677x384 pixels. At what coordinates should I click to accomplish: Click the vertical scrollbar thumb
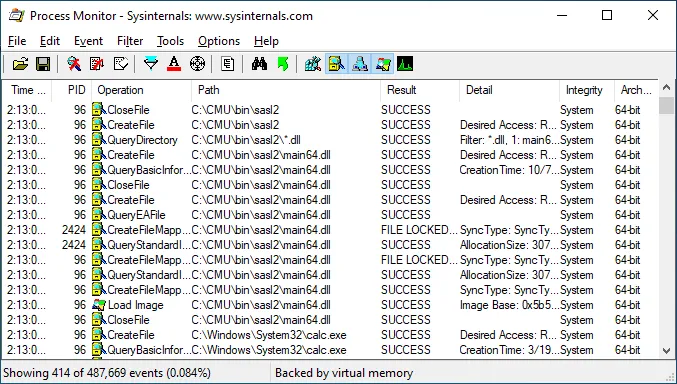point(666,105)
